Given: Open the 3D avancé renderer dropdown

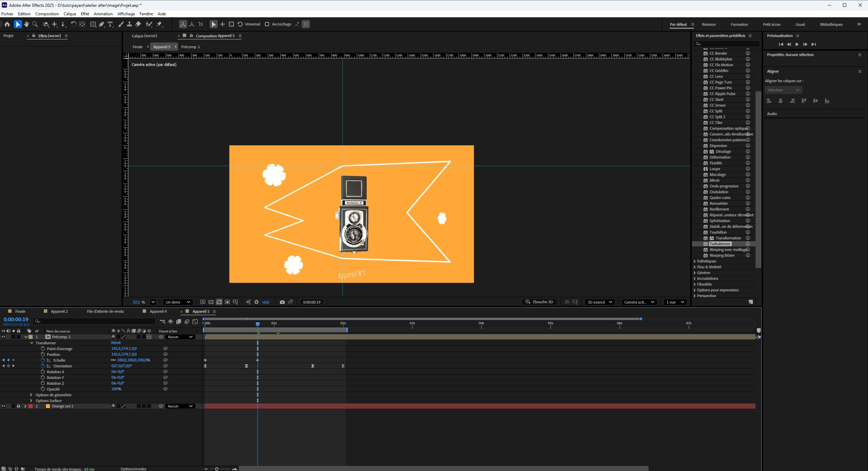Looking at the screenshot, I should tap(600, 302).
